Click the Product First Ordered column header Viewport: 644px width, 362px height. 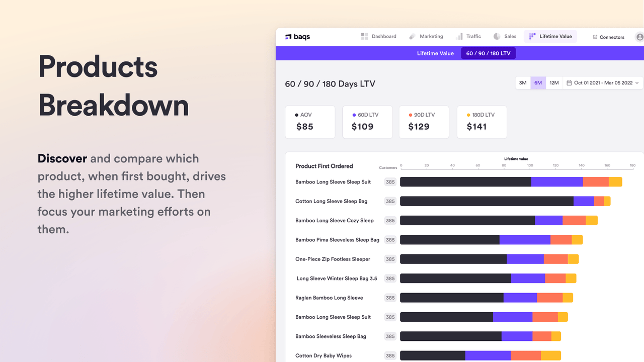tap(324, 166)
